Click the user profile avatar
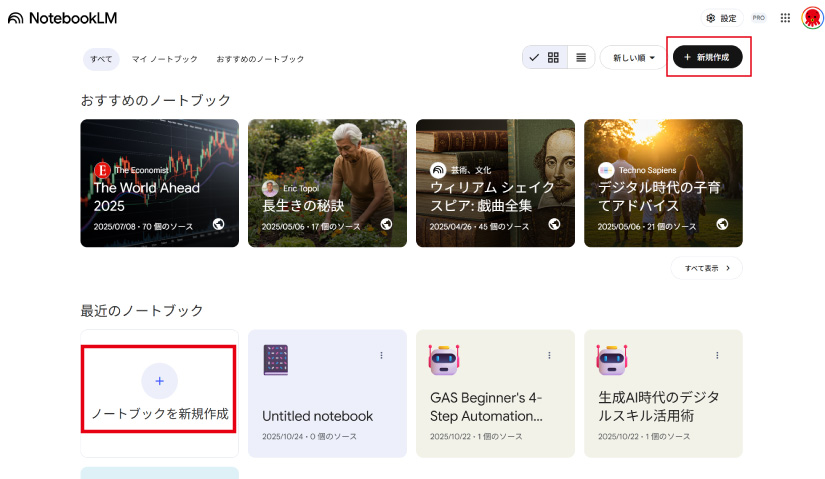 coord(811,18)
